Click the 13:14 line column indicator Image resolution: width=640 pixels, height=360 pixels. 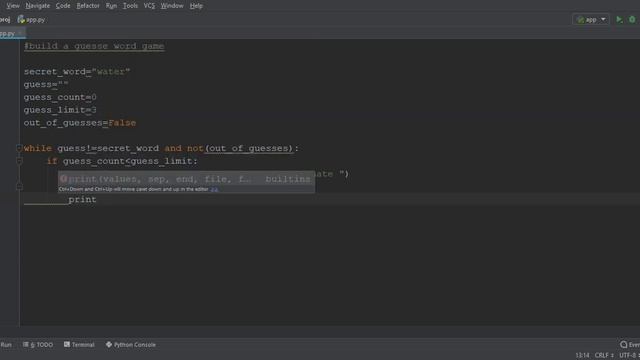pos(582,356)
